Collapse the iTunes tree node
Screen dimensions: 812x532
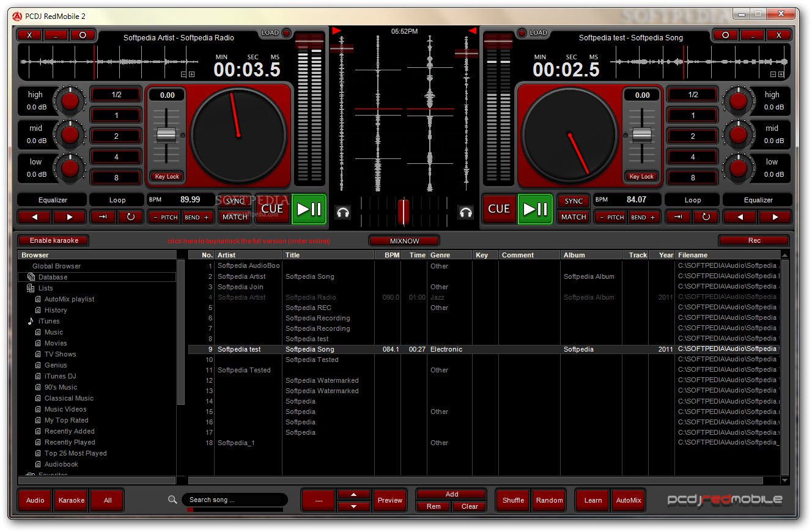pyautogui.click(x=31, y=321)
